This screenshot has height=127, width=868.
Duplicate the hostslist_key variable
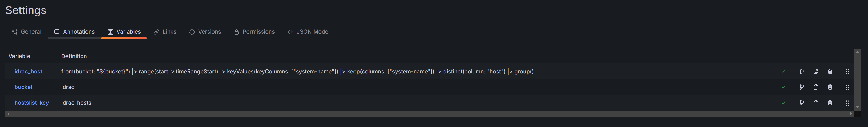[x=816, y=103]
